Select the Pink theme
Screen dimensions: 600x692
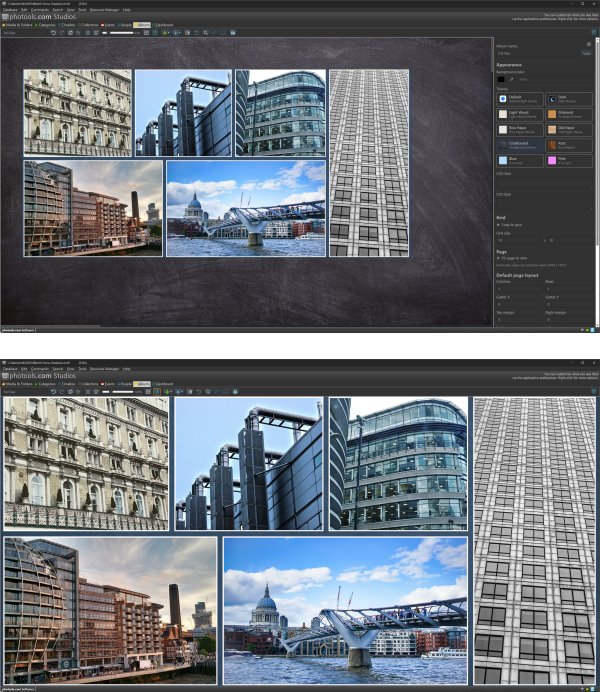pos(569,161)
